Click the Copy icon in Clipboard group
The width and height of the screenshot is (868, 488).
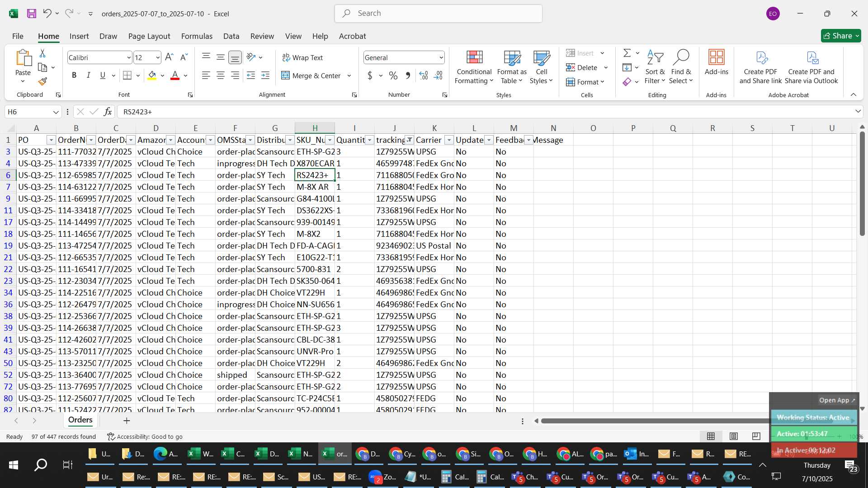(x=42, y=68)
